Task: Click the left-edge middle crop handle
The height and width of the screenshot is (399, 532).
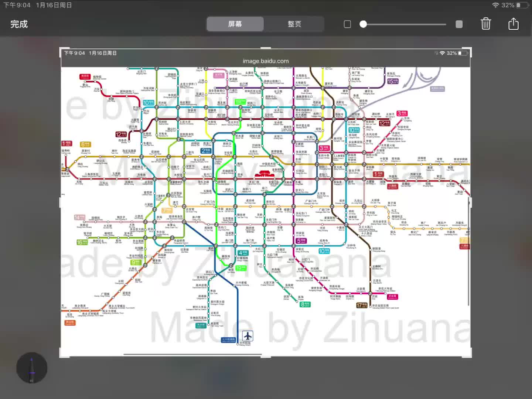Action: pyautogui.click(x=60, y=202)
